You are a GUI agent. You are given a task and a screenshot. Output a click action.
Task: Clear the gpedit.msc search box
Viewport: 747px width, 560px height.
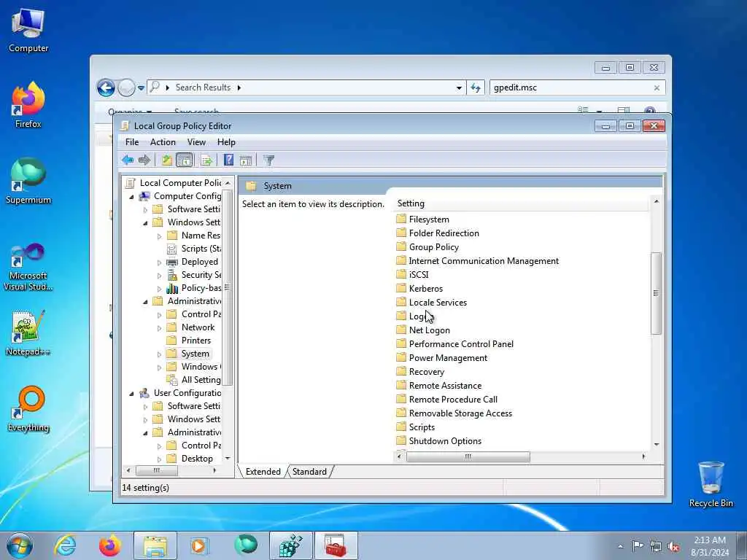657,88
